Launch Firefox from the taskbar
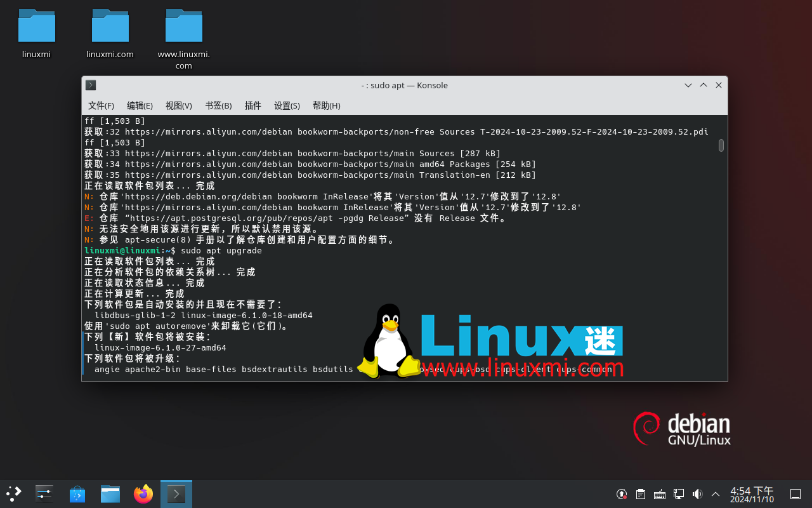The height and width of the screenshot is (508, 812). click(143, 493)
